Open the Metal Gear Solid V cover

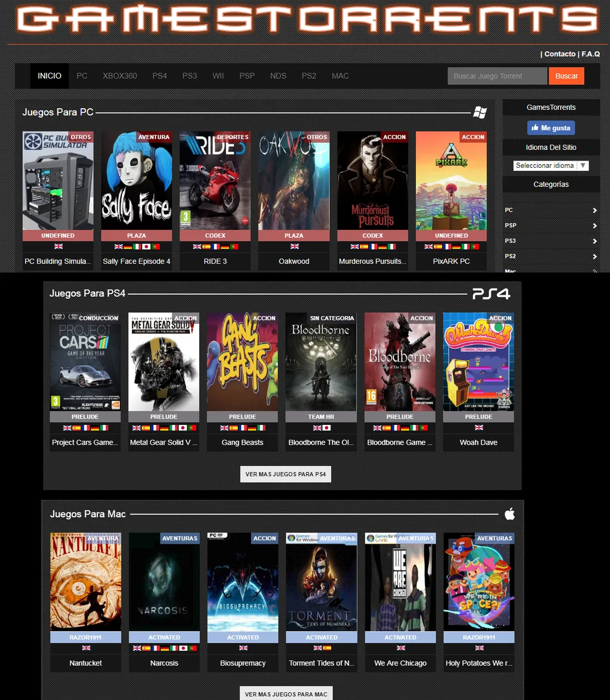click(x=164, y=361)
